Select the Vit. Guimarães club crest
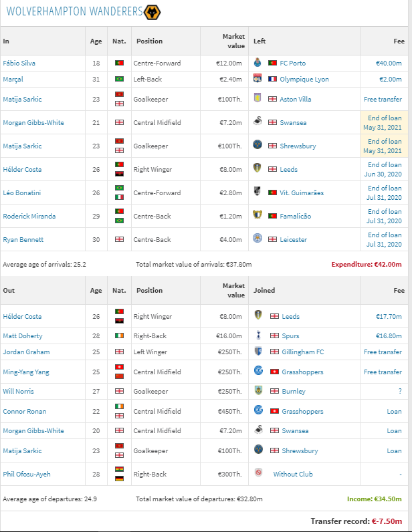This screenshot has width=412, height=532. point(257,192)
